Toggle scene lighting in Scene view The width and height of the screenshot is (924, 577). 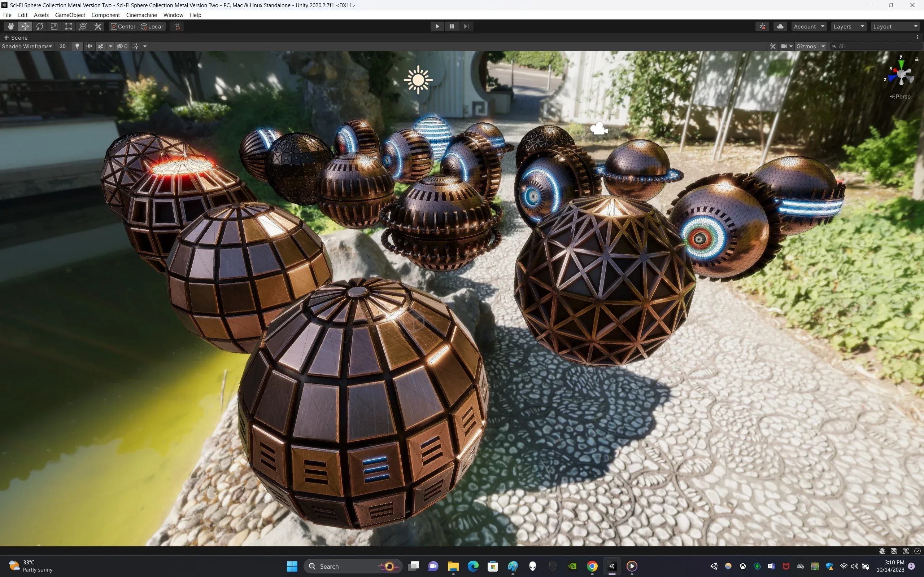77,46
